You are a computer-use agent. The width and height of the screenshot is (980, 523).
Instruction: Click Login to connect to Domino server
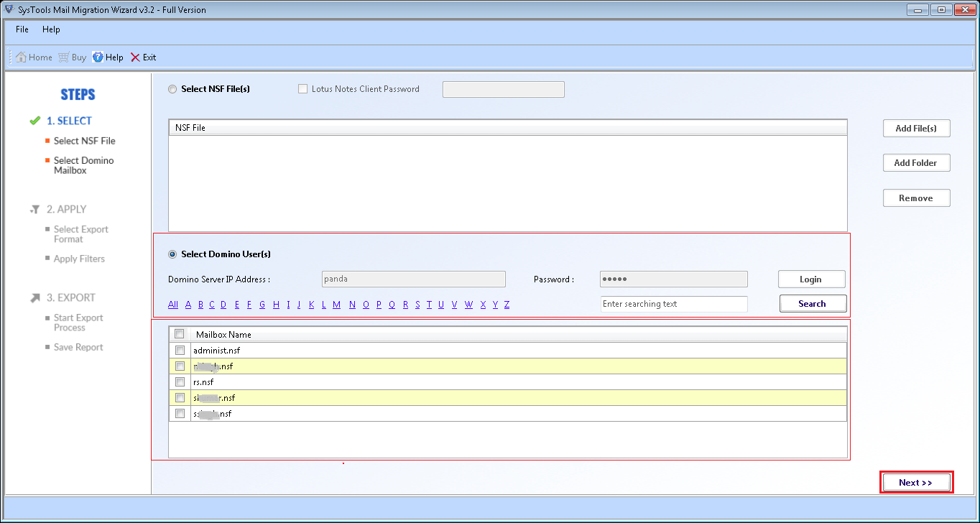811,279
